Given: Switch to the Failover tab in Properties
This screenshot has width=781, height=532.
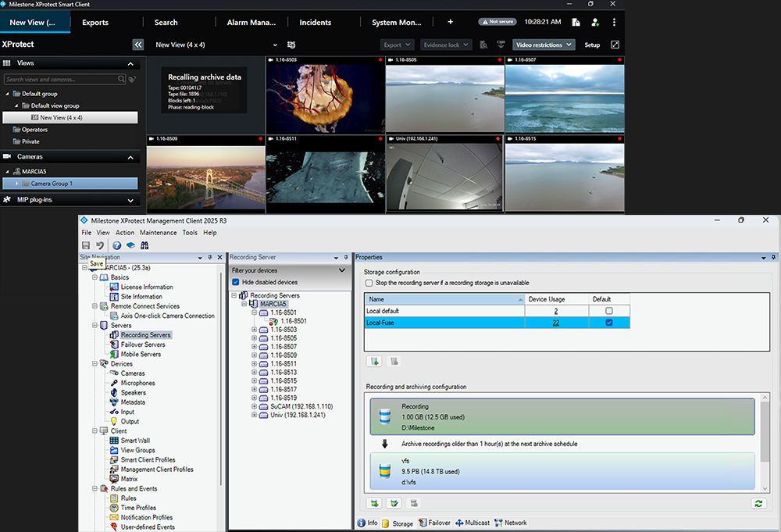Looking at the screenshot, I should coord(434,523).
